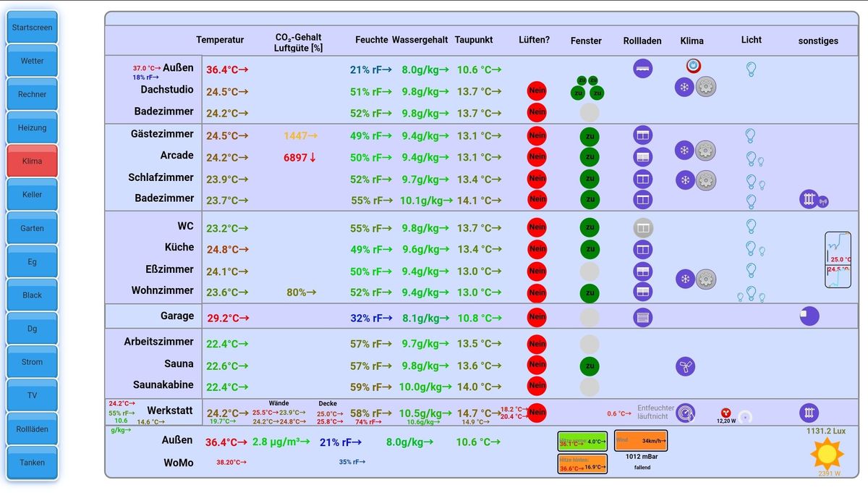
Task: Click the Wohnzimmer air quality 80% value
Action: 302,292
